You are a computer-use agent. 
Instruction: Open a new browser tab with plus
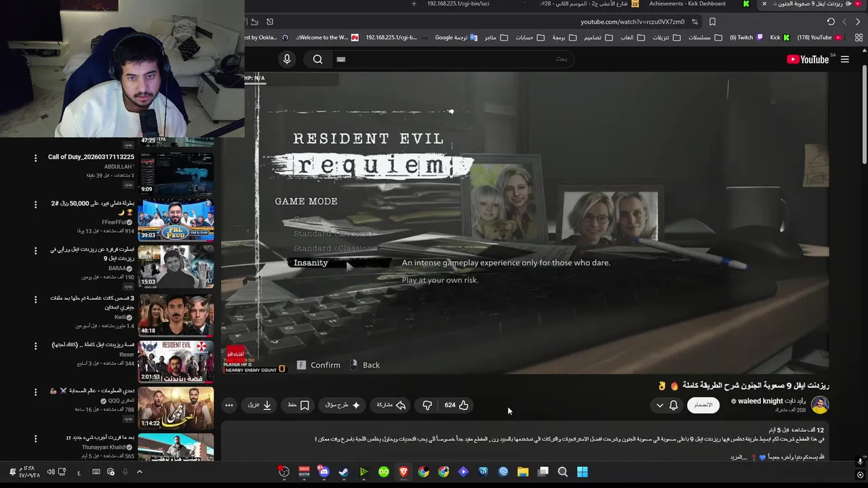(x=414, y=4)
